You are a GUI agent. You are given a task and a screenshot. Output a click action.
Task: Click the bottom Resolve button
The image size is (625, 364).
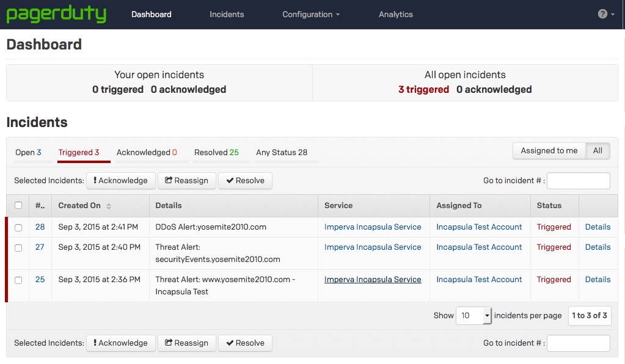245,343
